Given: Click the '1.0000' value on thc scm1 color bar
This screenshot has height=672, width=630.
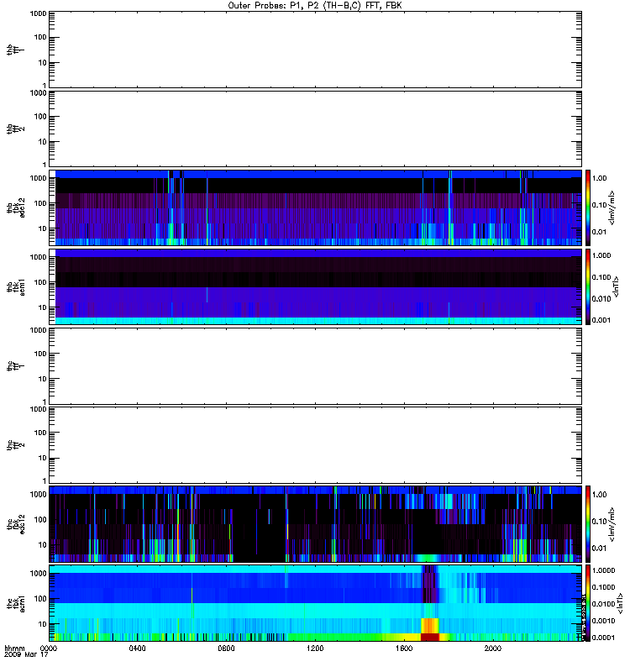Looking at the screenshot, I should (603, 570).
